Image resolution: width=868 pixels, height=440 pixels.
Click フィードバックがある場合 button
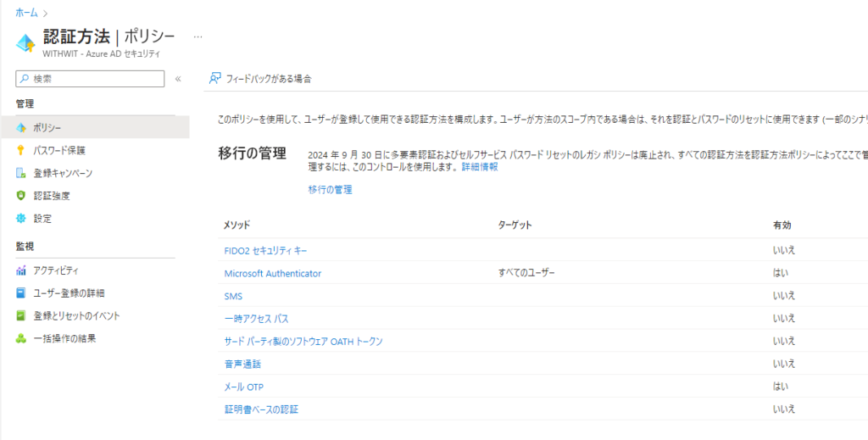point(260,79)
